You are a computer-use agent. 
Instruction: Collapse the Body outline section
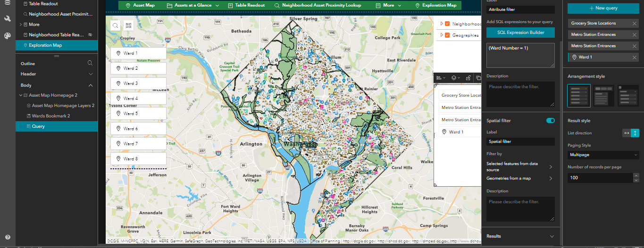(x=91, y=85)
